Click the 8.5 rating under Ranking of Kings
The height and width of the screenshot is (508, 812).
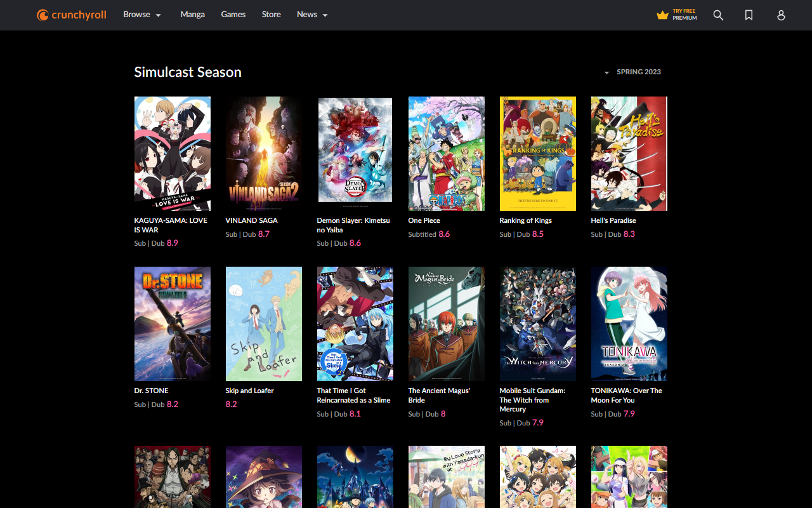(538, 234)
